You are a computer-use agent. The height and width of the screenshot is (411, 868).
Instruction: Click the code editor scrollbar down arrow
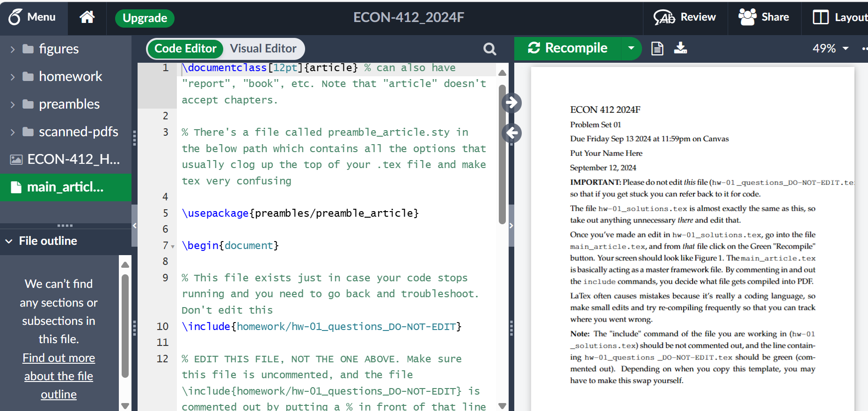[x=503, y=406]
